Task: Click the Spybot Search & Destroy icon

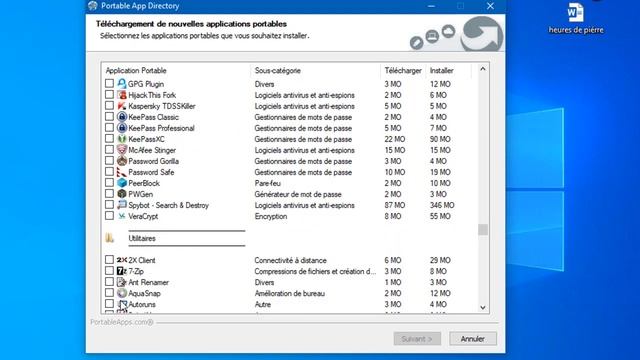Action: pyautogui.click(x=122, y=205)
